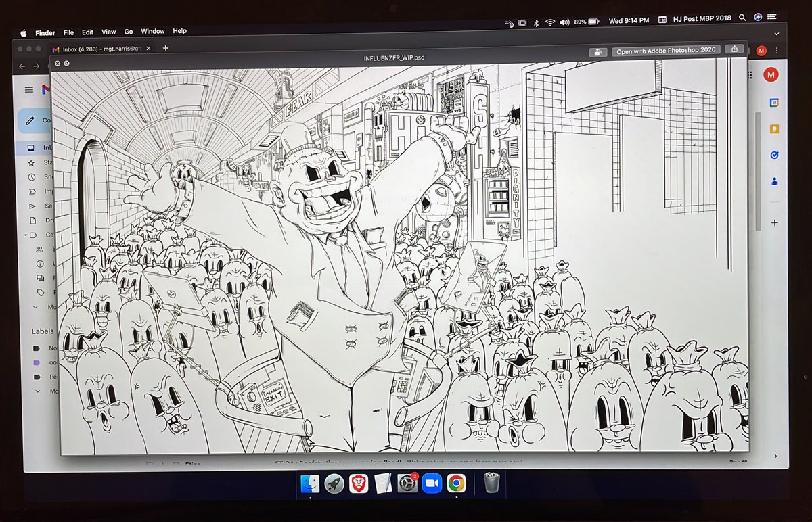Collapse Gmail Categories section arrow
The height and width of the screenshot is (522, 812).
click(26, 235)
